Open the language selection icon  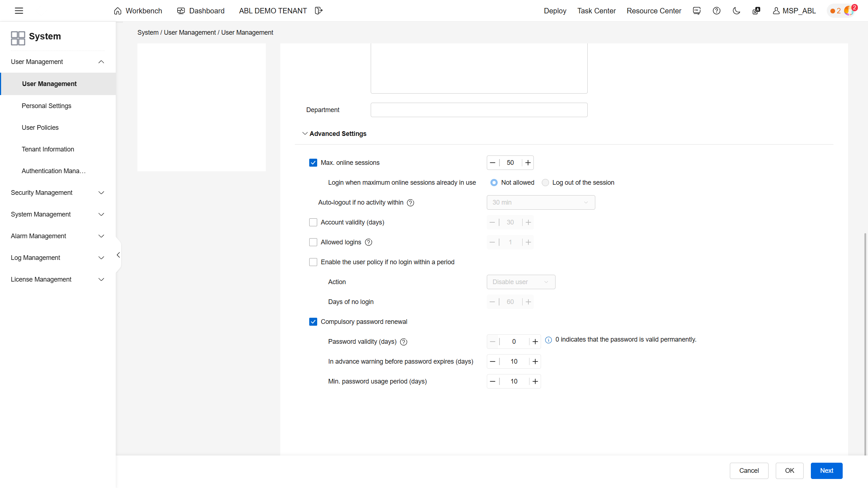(x=756, y=11)
